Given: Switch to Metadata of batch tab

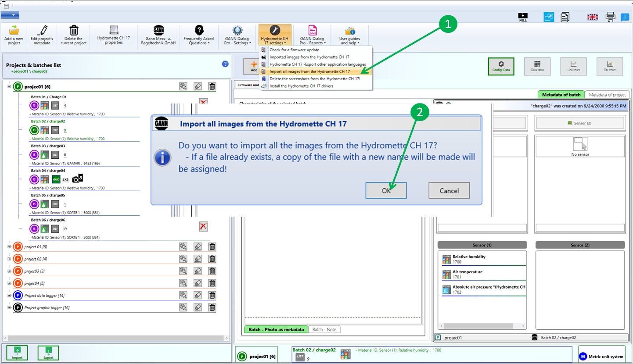Looking at the screenshot, I should (x=561, y=94).
